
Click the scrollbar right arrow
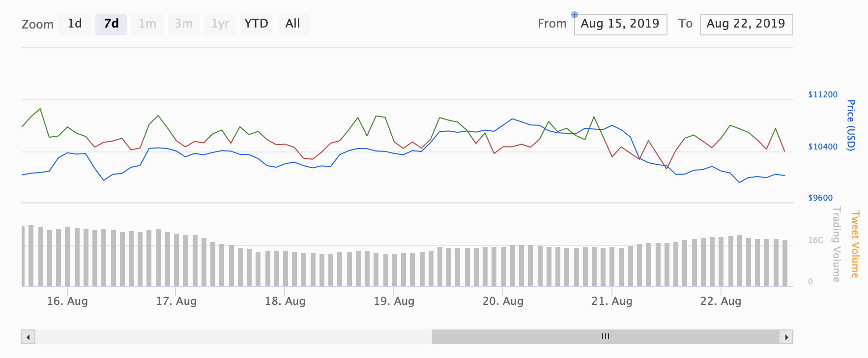pos(786,337)
